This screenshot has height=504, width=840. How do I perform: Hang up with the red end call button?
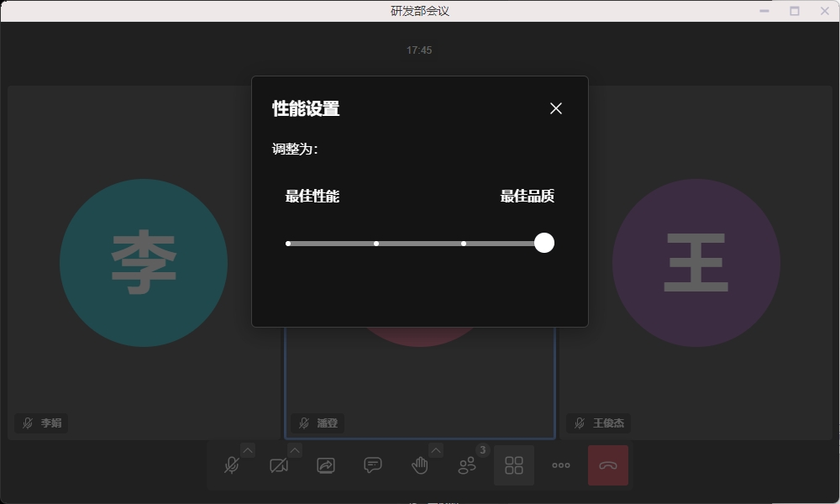(x=608, y=465)
